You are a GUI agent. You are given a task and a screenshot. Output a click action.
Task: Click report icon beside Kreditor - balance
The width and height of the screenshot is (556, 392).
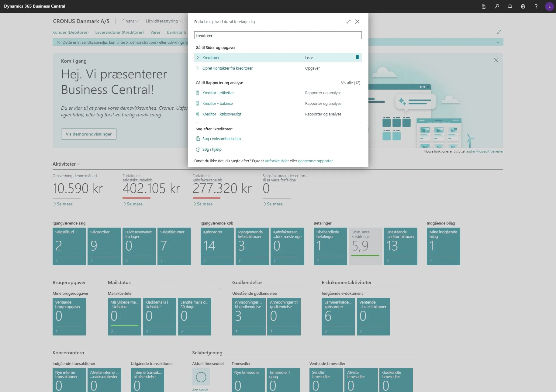(197, 104)
